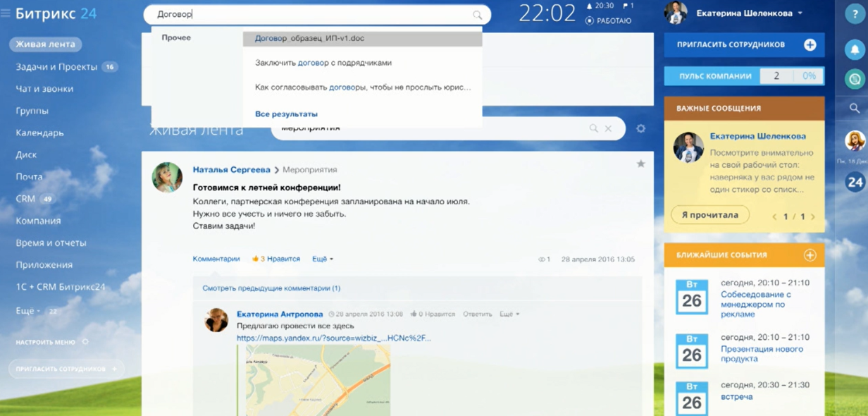The height and width of the screenshot is (416, 868).
Task: Add event with plus in Ближайшие события
Action: [x=810, y=255]
